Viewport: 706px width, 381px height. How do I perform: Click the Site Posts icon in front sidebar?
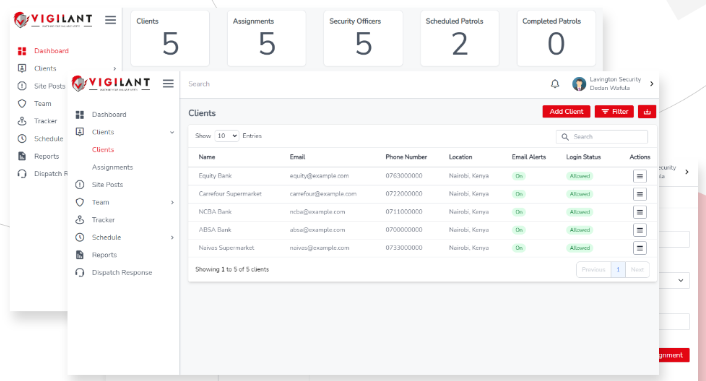coord(80,185)
